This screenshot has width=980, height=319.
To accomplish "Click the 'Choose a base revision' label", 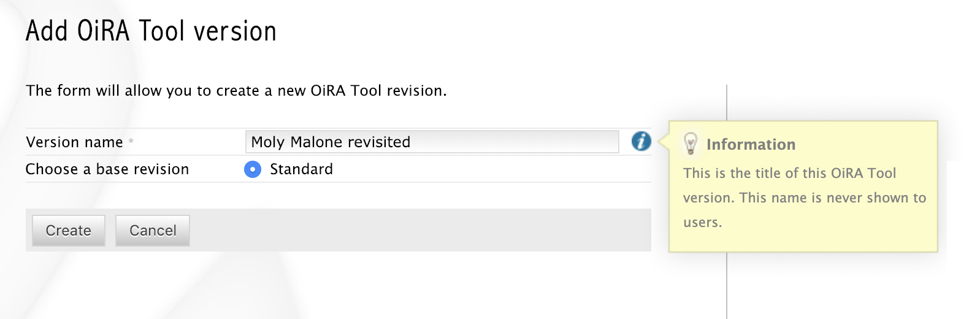I will [107, 169].
